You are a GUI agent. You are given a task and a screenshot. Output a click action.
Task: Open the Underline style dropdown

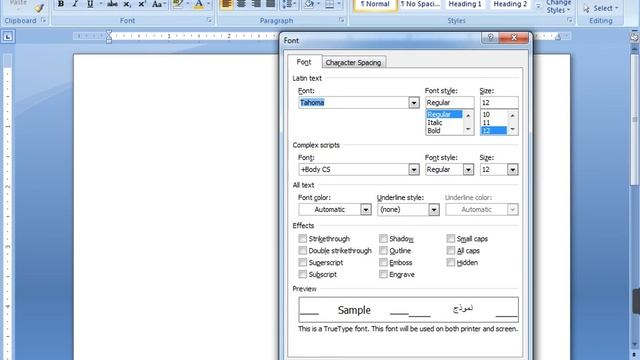tap(434, 209)
